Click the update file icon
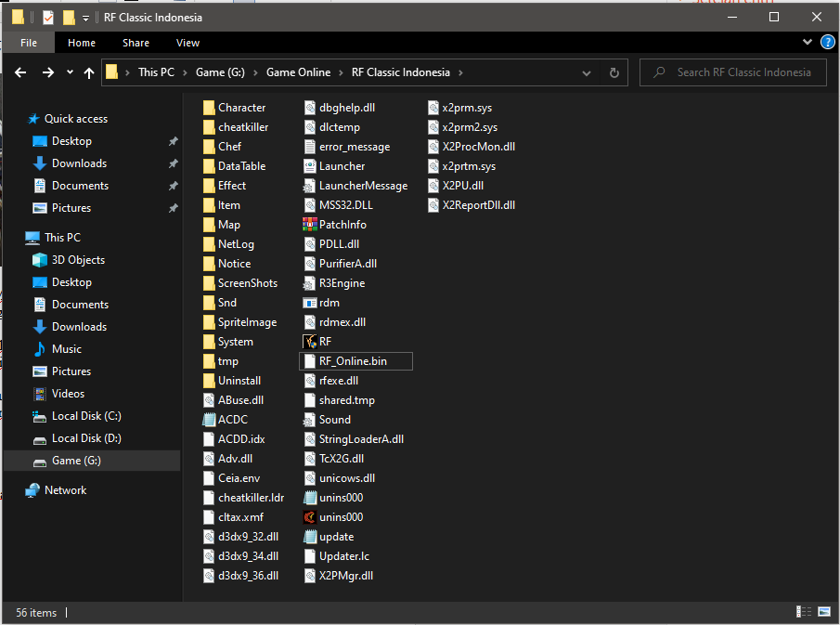This screenshot has height=625, width=840. [x=310, y=537]
